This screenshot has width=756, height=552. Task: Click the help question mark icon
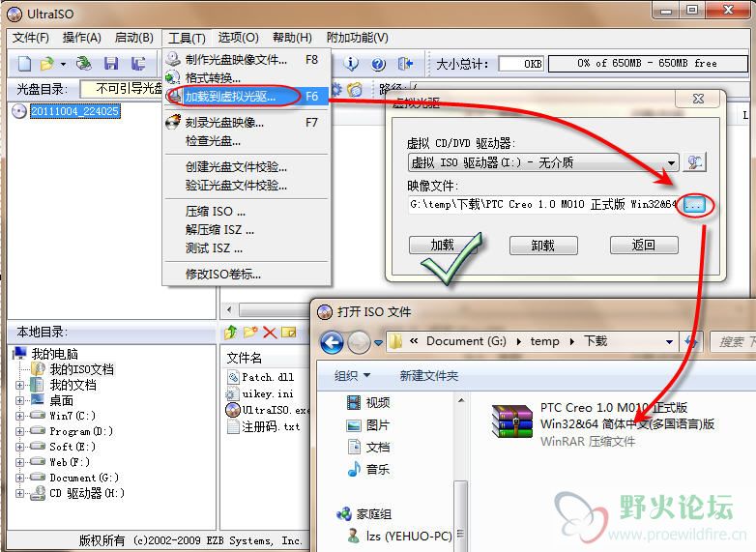(x=378, y=63)
